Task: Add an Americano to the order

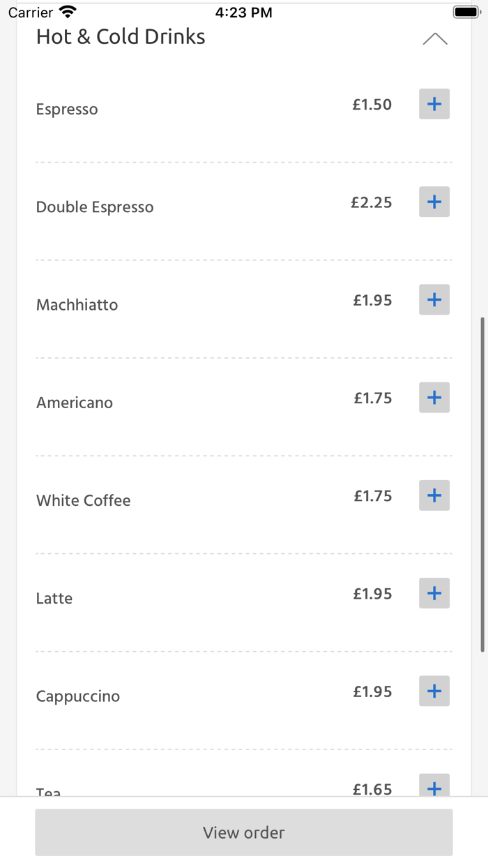Action: tap(434, 398)
